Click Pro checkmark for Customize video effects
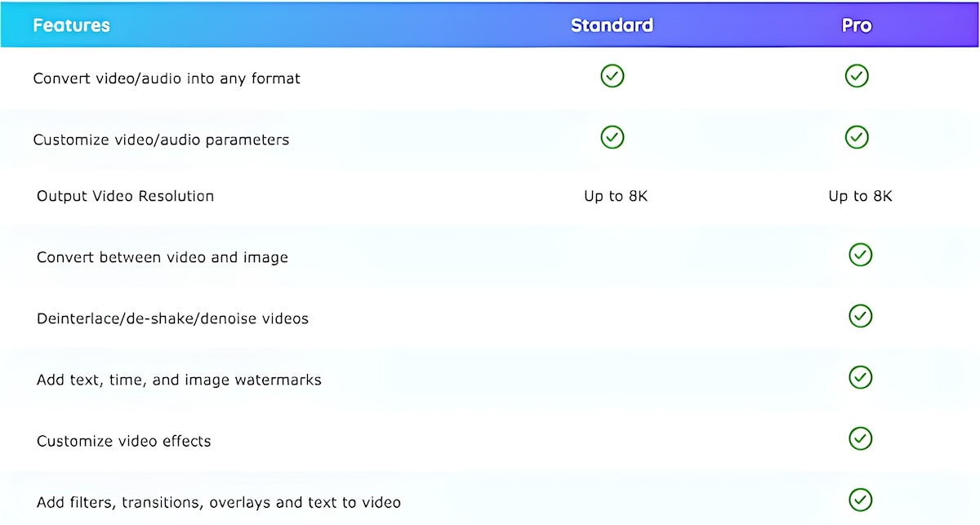 click(860, 438)
